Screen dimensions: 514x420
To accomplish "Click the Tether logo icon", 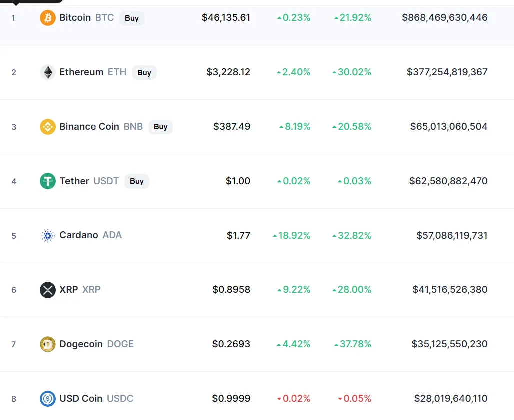I will [48, 181].
